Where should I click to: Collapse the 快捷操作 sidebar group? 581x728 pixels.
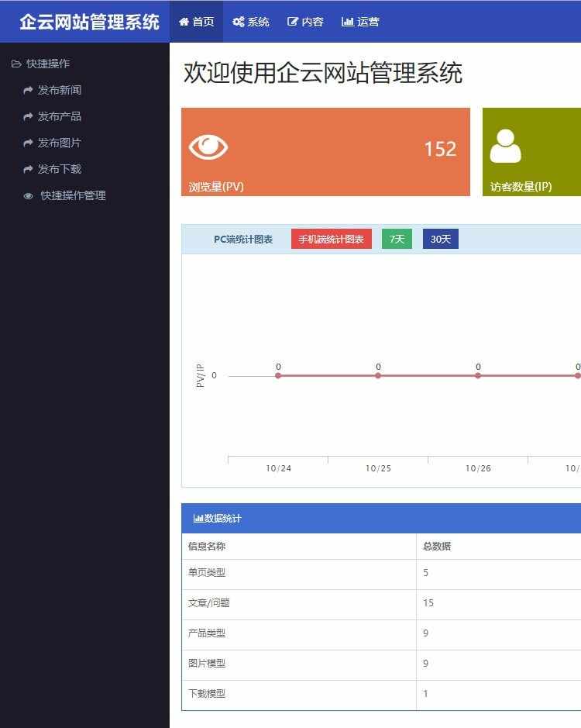[x=41, y=64]
